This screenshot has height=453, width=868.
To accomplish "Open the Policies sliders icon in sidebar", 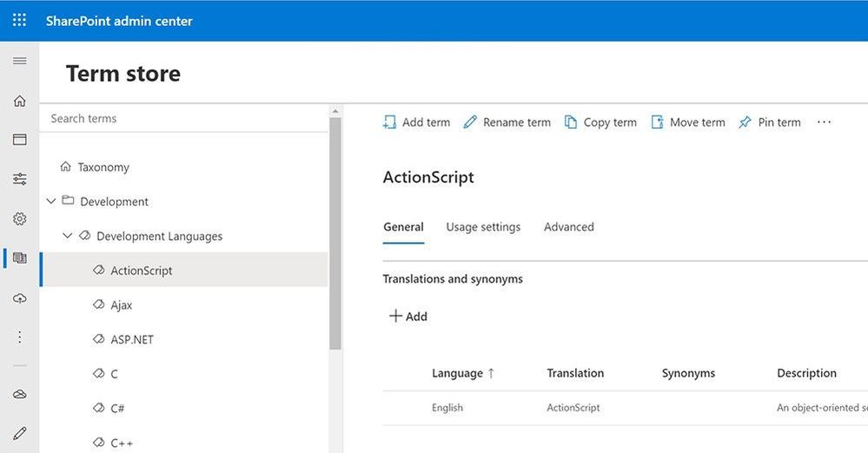I will click(x=19, y=179).
